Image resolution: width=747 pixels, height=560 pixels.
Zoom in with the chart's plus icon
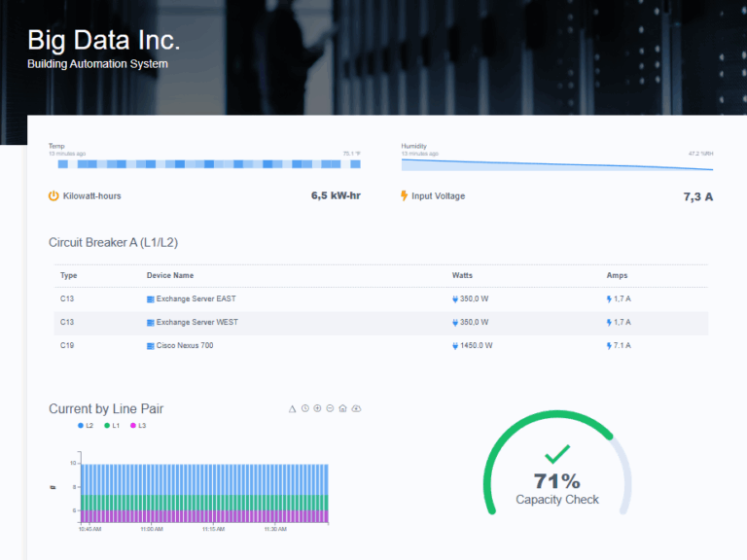317,408
